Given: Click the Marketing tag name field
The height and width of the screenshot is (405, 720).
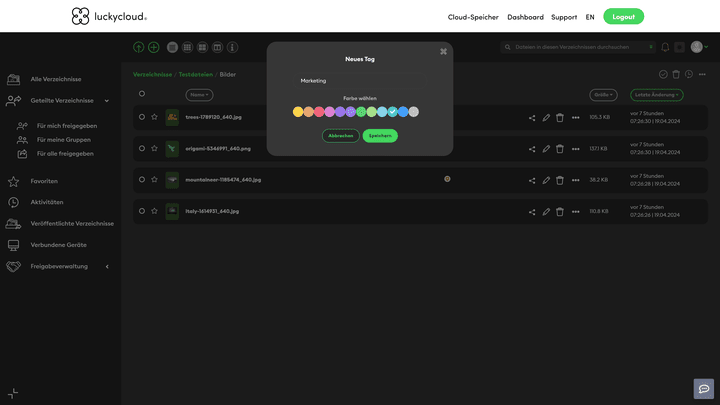Looking at the screenshot, I should [359, 80].
